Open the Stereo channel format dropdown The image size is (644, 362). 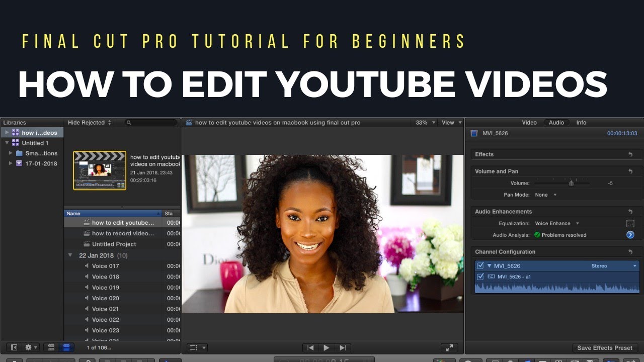click(x=614, y=266)
